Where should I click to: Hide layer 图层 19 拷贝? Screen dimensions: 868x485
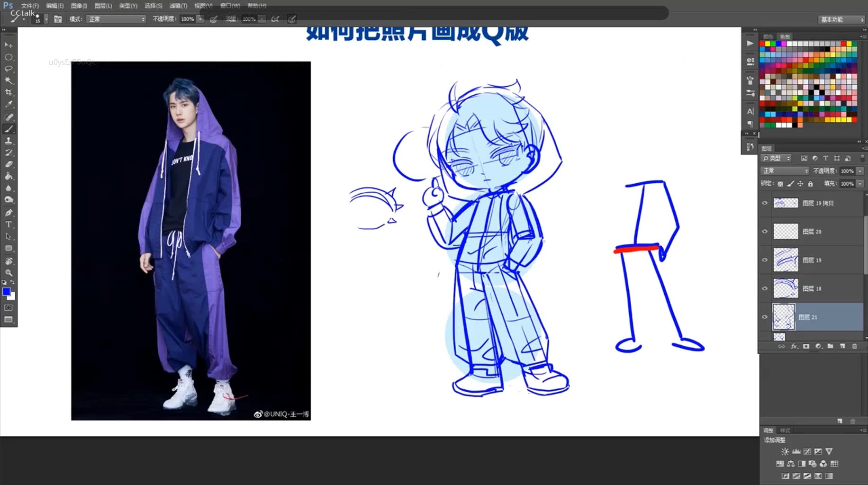[x=765, y=203]
